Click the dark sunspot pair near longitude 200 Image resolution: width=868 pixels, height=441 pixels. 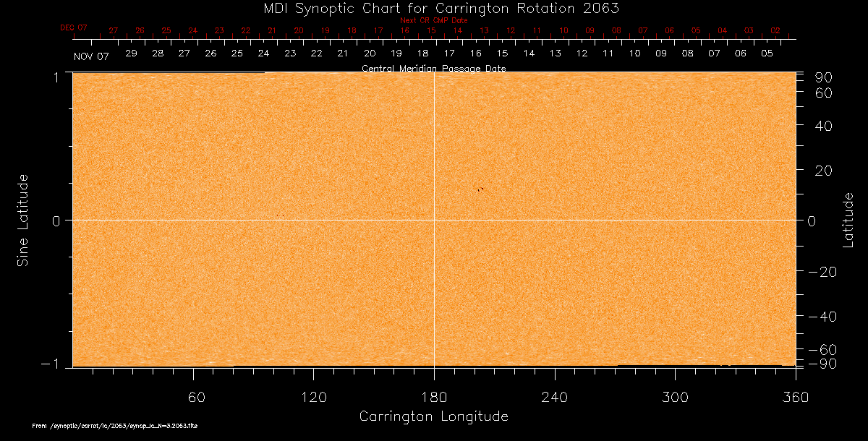click(480, 189)
